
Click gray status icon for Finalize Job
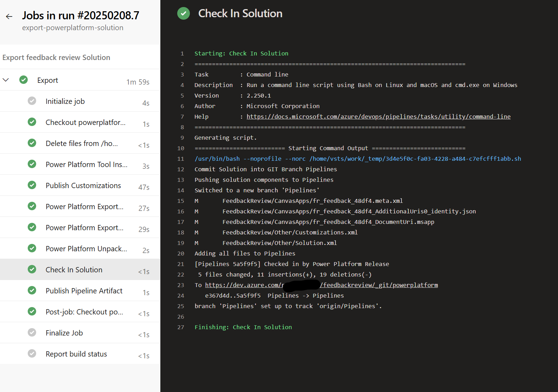(x=32, y=333)
